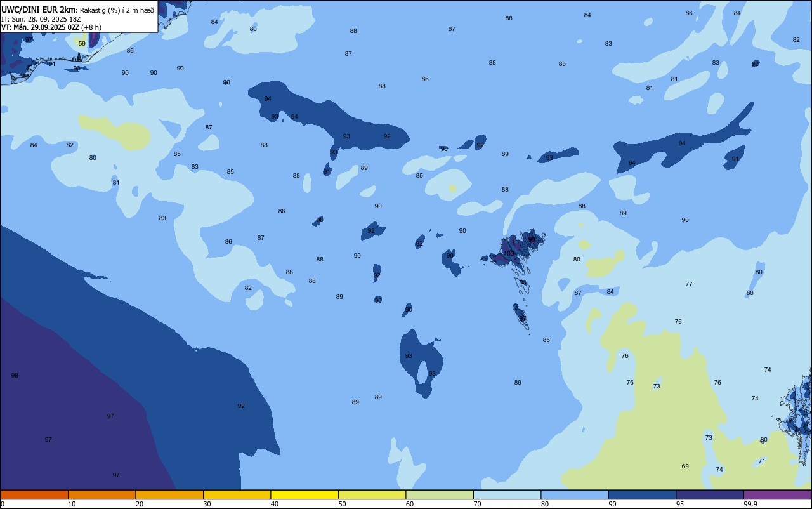
Task: Click the '(+8 h)' forecast offset text
Action: coord(91,27)
